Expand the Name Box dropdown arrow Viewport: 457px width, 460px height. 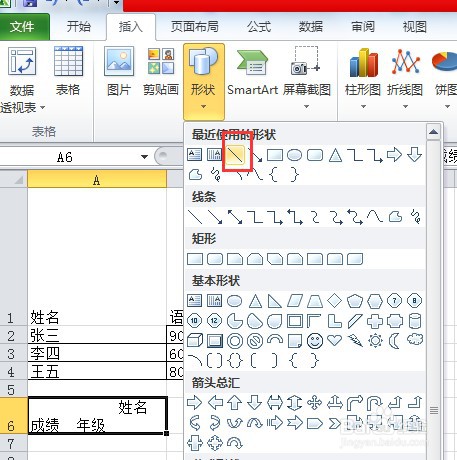click(144, 157)
